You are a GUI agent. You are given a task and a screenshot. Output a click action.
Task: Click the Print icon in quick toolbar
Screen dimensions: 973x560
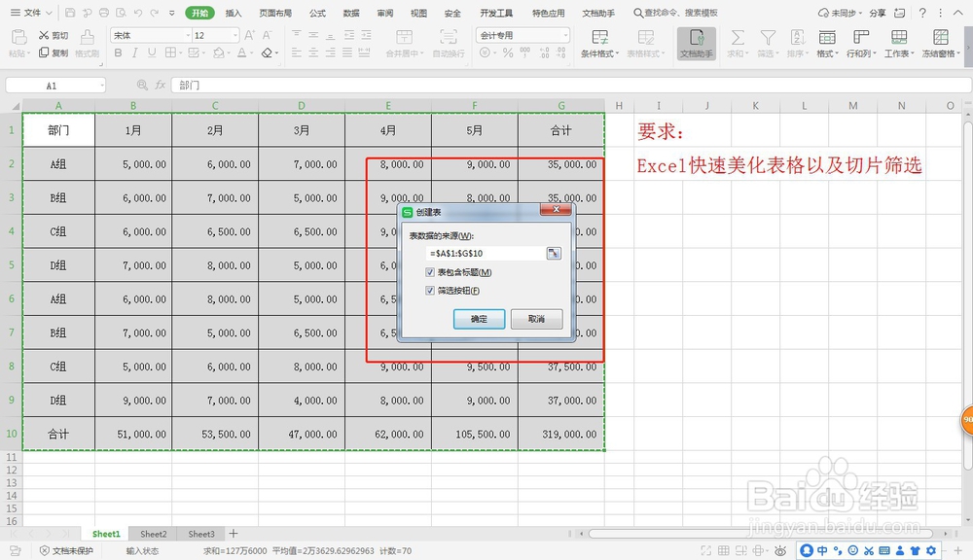coord(104,13)
